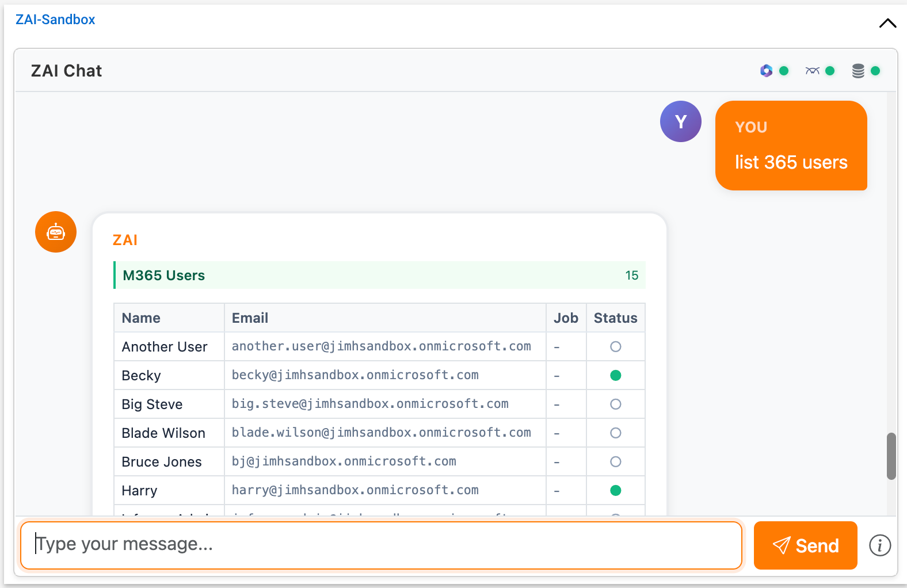Click the purple Y user avatar
The width and height of the screenshot is (907, 588).
coord(681,121)
